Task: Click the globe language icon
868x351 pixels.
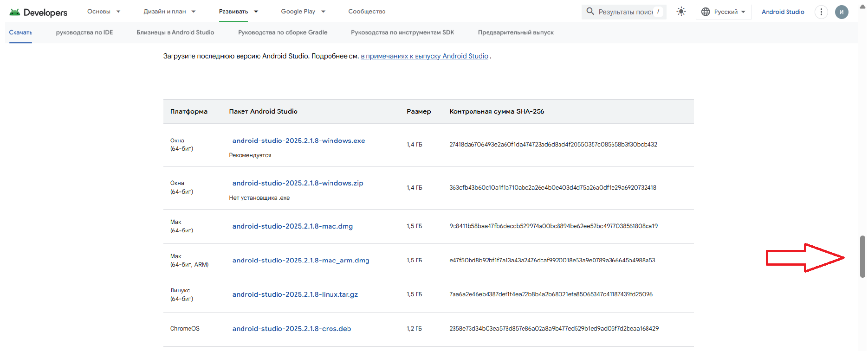Action: (x=706, y=12)
